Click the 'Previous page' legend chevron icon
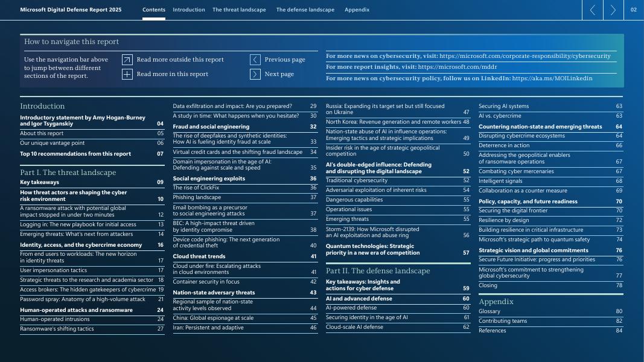The image size is (644, 362). point(255,60)
